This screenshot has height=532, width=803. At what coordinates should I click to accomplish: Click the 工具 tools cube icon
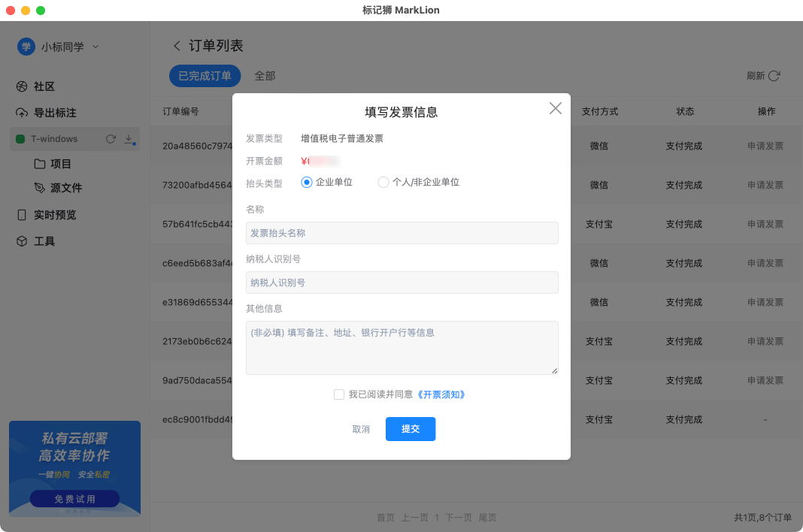[x=20, y=240]
